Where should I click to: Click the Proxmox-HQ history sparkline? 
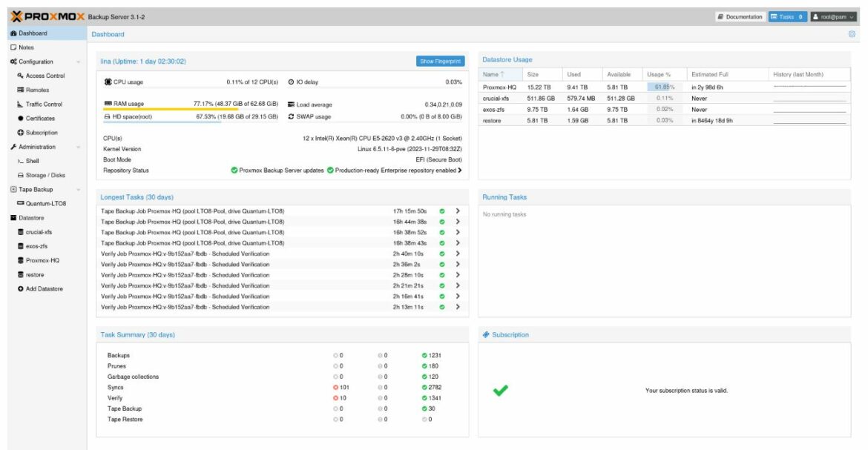(809, 87)
